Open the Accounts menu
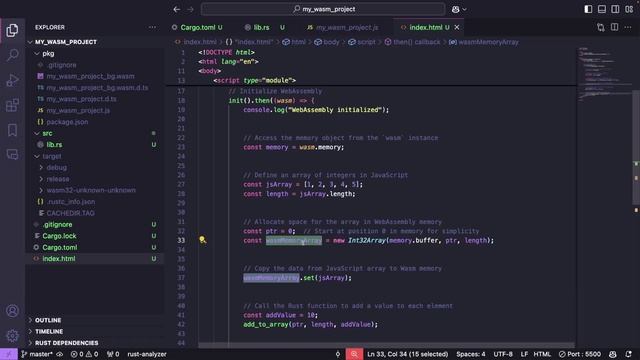This screenshot has height=360, width=640. click(12, 311)
